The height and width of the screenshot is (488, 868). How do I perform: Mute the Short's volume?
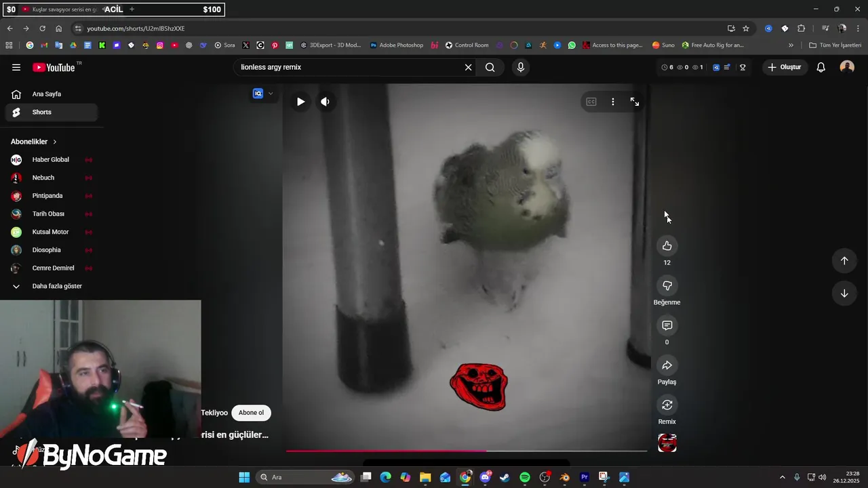(x=325, y=102)
